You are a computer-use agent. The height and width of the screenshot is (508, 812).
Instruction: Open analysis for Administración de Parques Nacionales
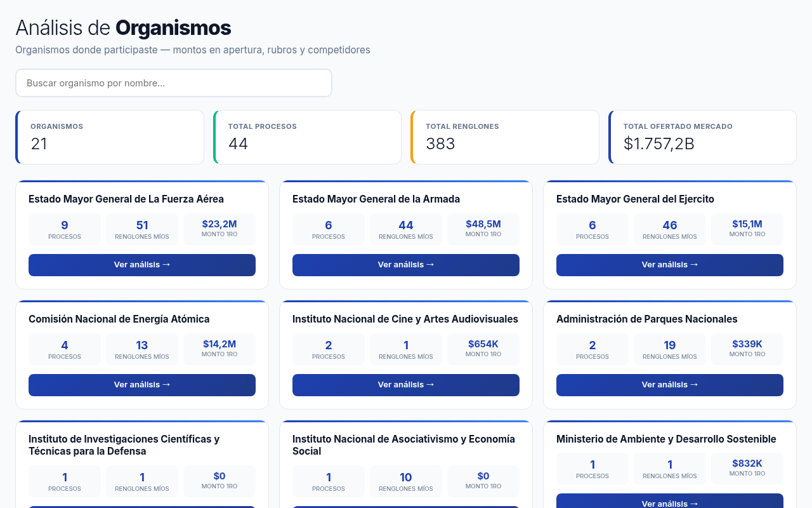[669, 385]
